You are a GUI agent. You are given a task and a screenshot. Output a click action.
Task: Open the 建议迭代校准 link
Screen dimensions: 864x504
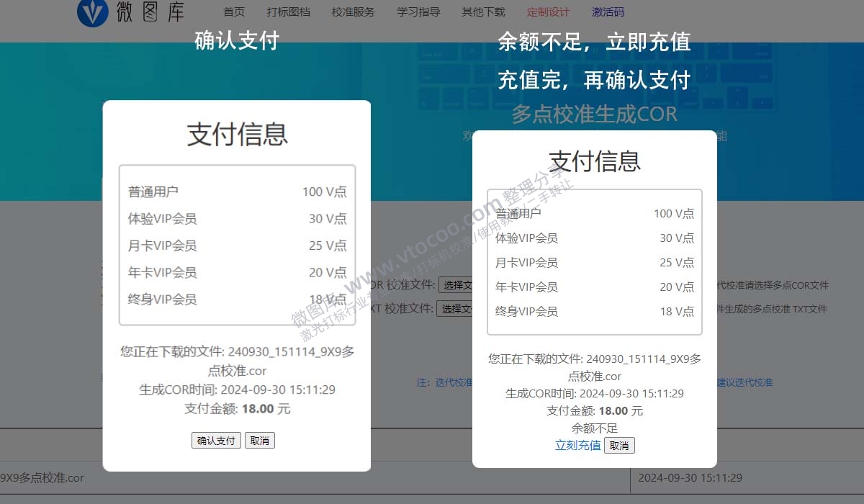tap(745, 382)
